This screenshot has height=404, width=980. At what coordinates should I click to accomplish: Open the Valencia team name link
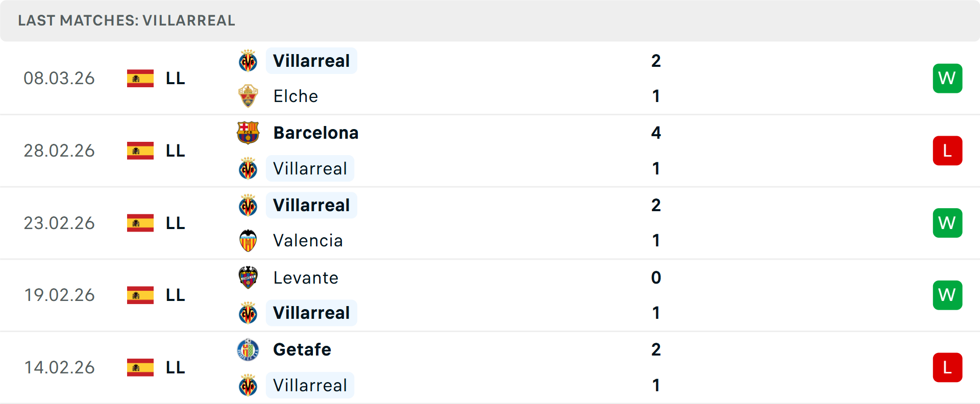[x=308, y=241]
